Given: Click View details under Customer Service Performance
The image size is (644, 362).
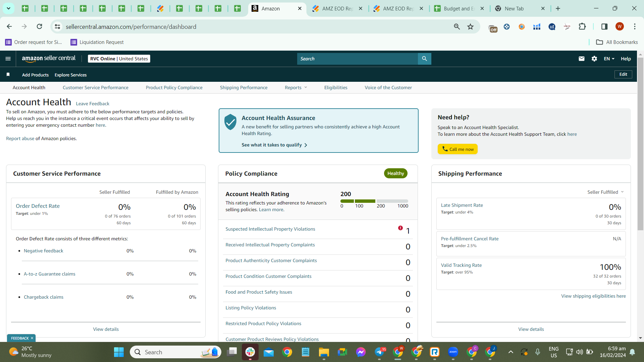Looking at the screenshot, I should [x=106, y=329].
